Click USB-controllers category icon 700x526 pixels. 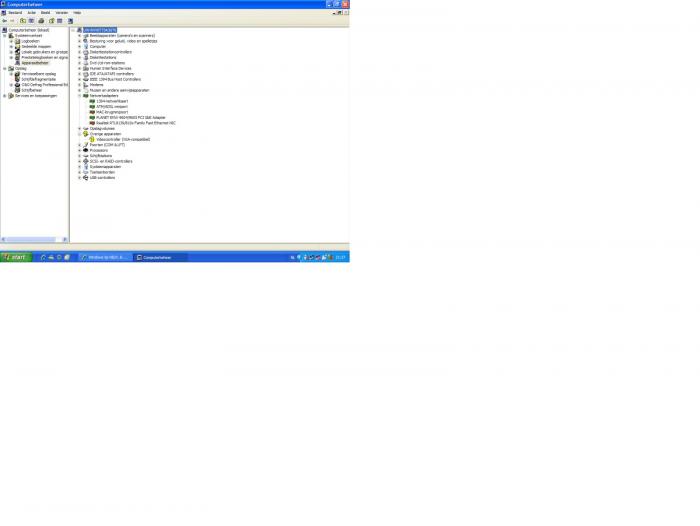click(x=86, y=177)
